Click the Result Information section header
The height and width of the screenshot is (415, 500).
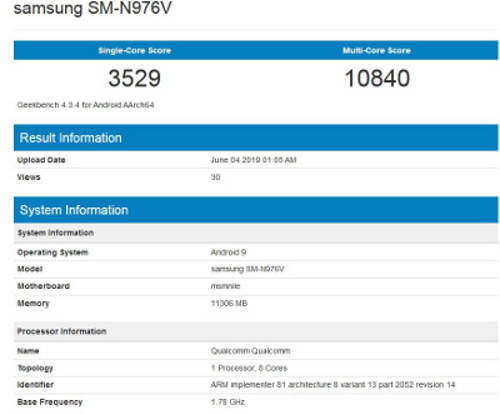tap(256, 138)
